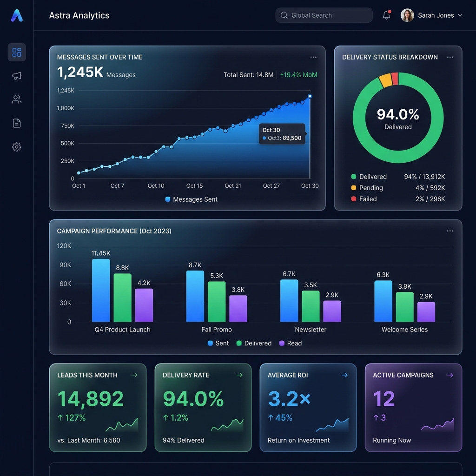Open Campaign Performance options menu
The image size is (476, 476).
450,231
